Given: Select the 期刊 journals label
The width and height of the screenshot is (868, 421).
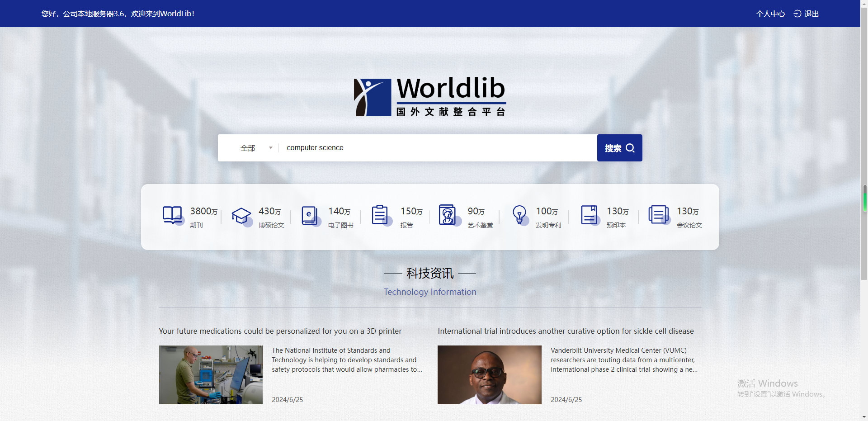Looking at the screenshot, I should [x=196, y=225].
